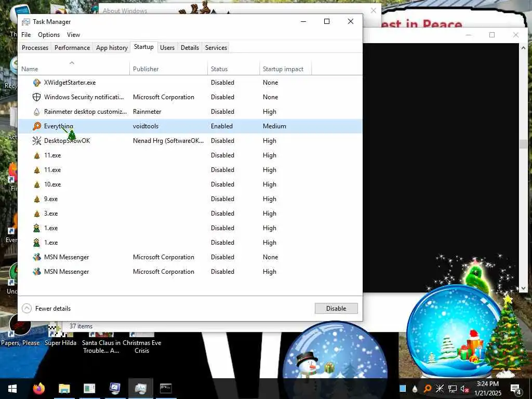Switch to the Services tab
This screenshot has width=532, height=399.
coord(216,47)
